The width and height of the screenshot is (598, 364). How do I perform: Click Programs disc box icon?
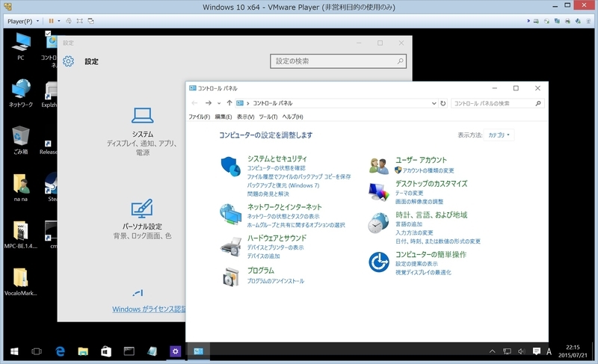click(x=231, y=277)
